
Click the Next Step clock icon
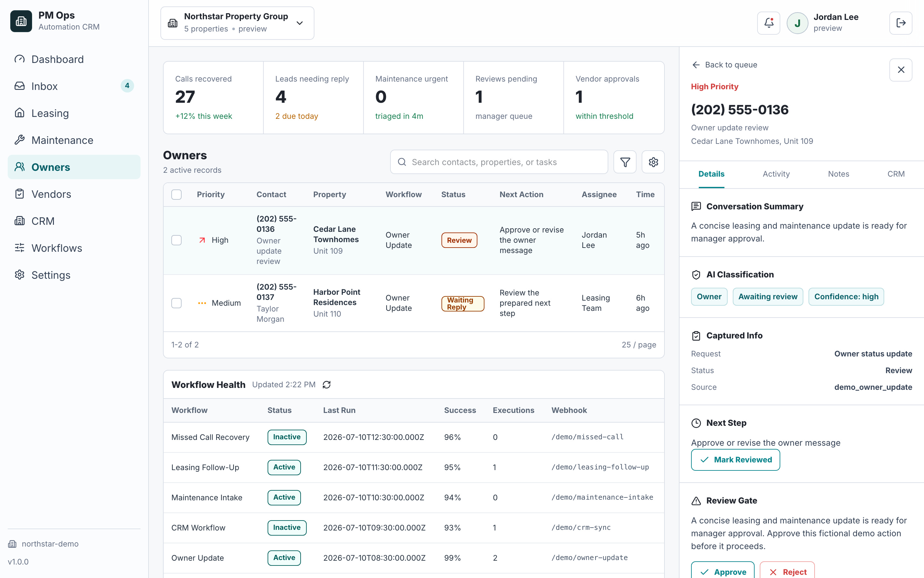(x=696, y=423)
